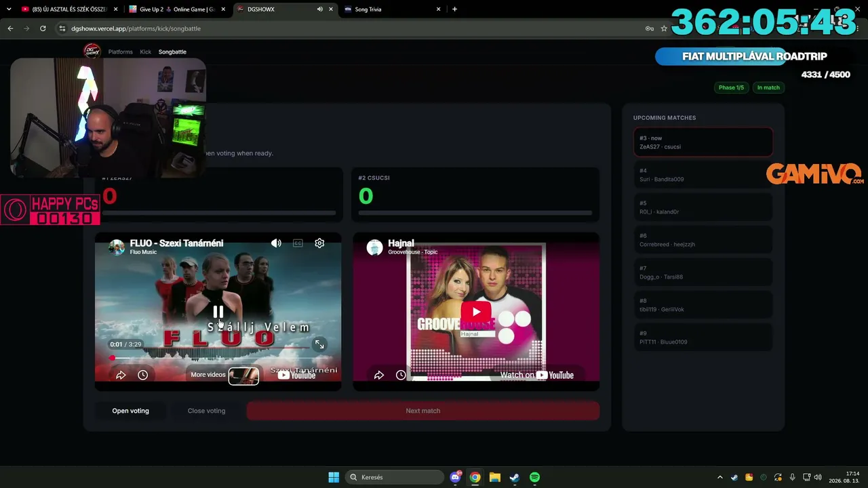
Task: Click the Phase 1/5 badge
Action: tap(731, 87)
